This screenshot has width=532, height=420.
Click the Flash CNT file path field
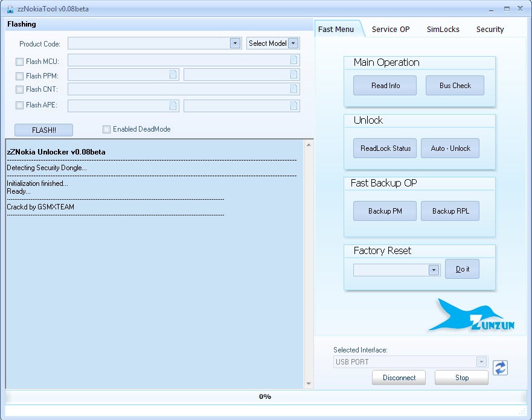184,89
